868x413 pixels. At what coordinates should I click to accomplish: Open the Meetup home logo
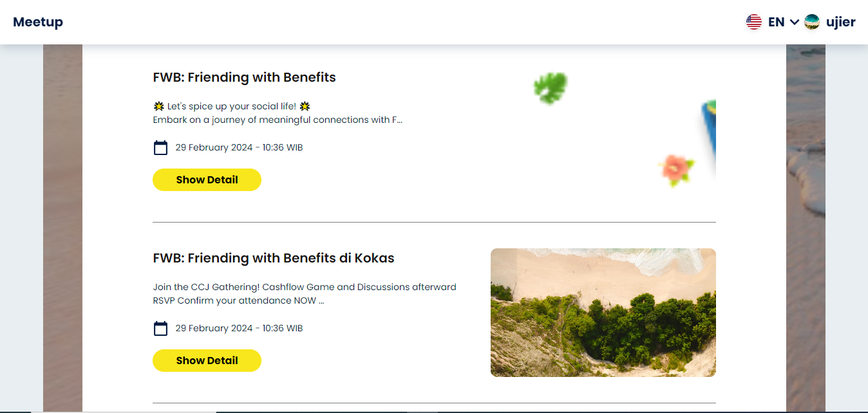(x=37, y=21)
